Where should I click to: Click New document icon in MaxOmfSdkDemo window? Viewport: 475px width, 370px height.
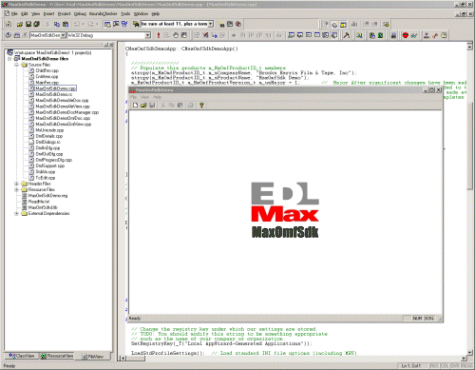click(135, 105)
